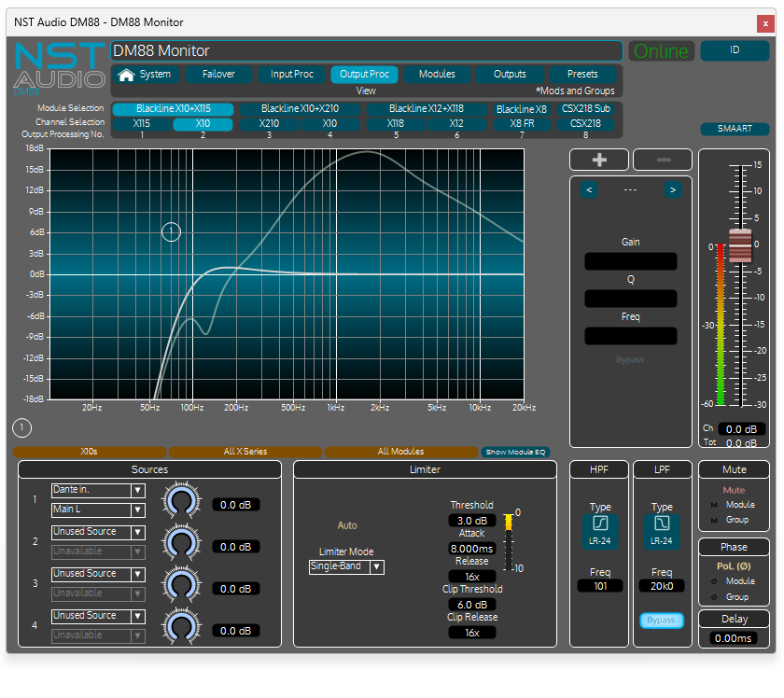Switch to the Input Proc tab
The image size is (784, 698).
tap(291, 75)
